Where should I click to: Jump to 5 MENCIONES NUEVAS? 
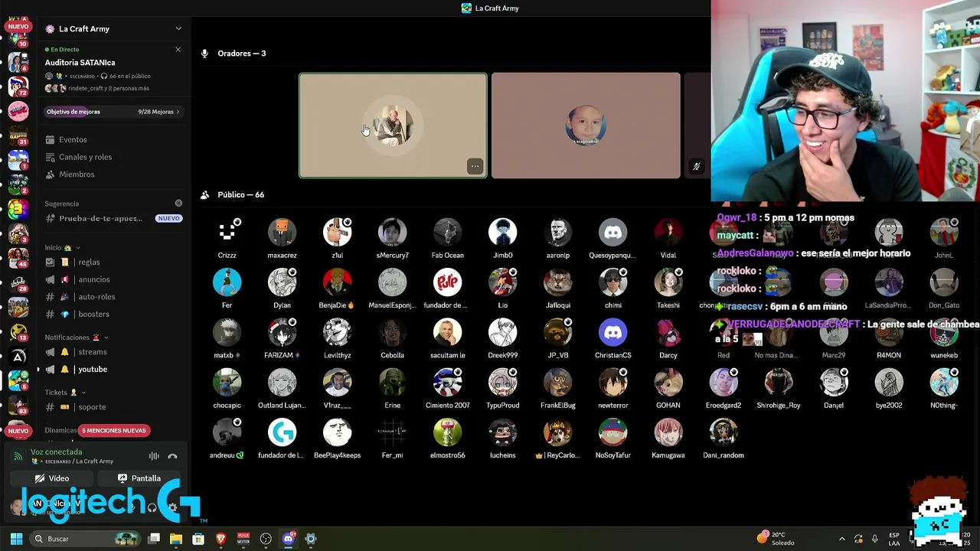(114, 431)
